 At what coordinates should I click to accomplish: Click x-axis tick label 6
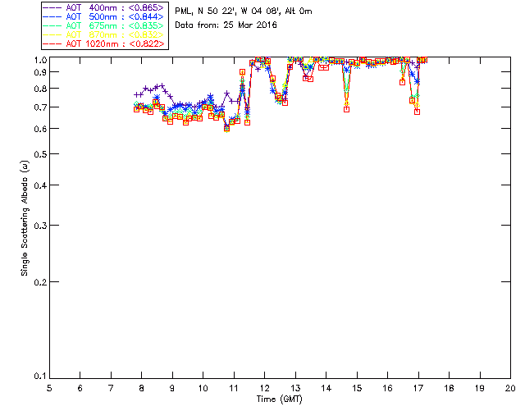pos(80,388)
